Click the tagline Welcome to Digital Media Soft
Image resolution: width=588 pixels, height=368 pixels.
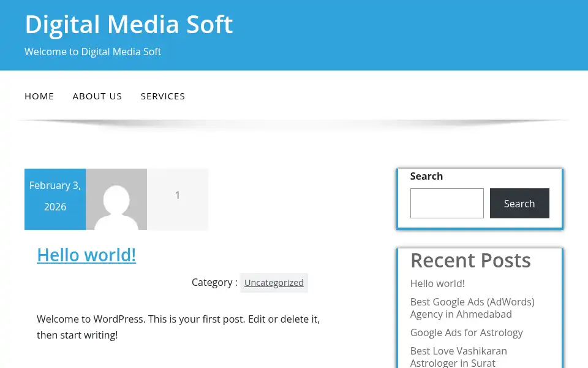(x=92, y=52)
